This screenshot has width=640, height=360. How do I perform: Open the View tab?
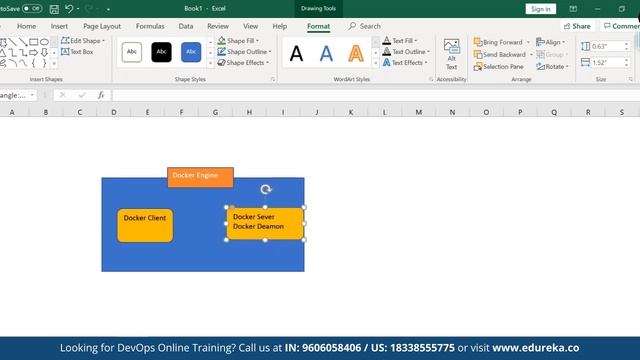(251, 26)
